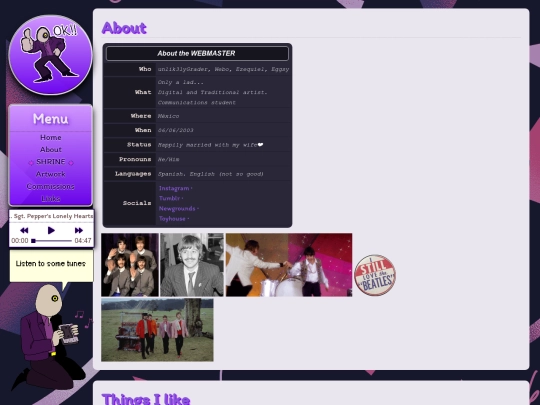Open the SHRINE menu entry
This screenshot has height=405, width=540.
pos(51,162)
